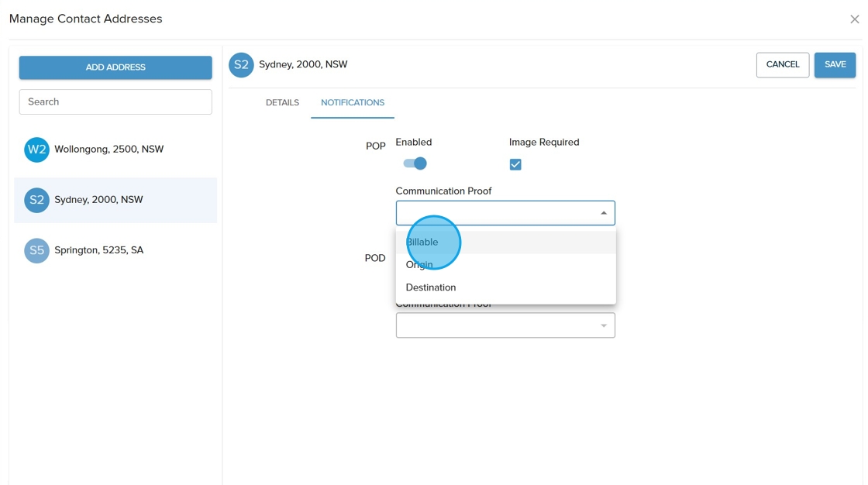Click the W2 Wollongong avatar icon
Viewport: 868px width, 485px height.
[36, 150]
